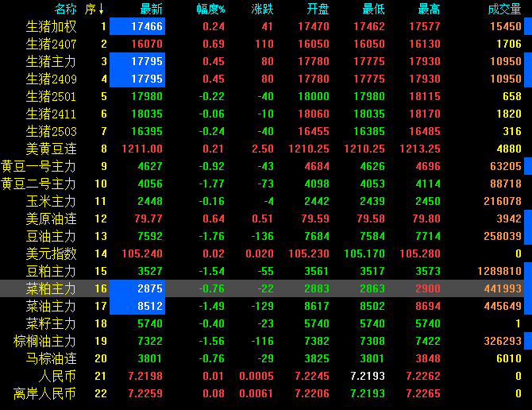532x410 pixels.
Task: Click the 最低 column header
Action: click(373, 9)
